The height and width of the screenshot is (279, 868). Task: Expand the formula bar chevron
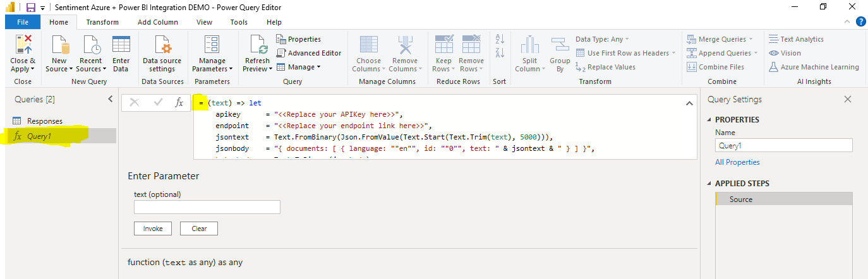point(689,103)
